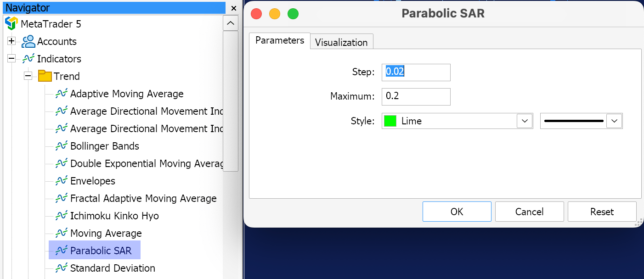
Task: Select Adaptive Moving Average in the tree
Action: (x=127, y=94)
